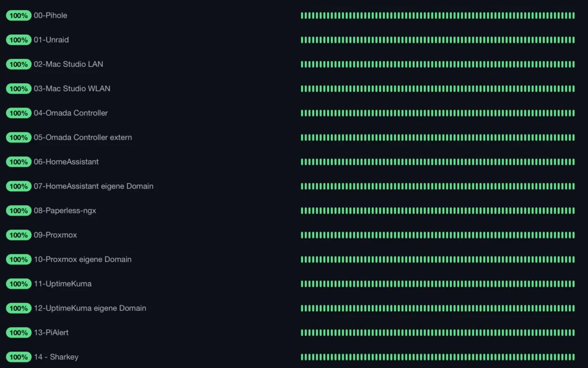
Task: Click the 100% uptime badge beside 01-Unraid
Action: click(19, 40)
